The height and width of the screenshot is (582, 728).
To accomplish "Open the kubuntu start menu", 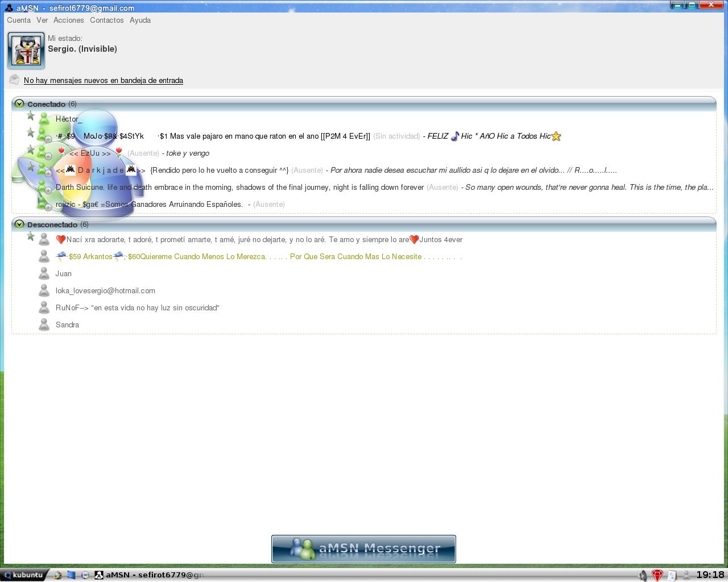I will pos(23,575).
